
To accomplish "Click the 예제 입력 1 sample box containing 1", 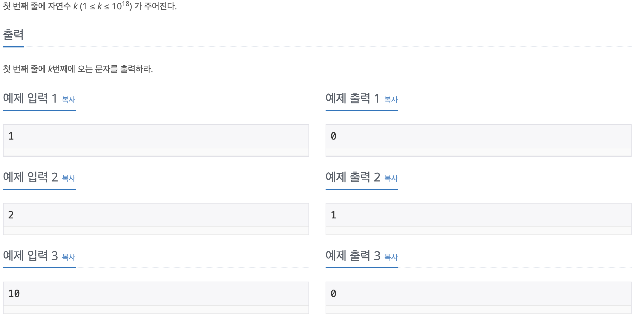I will point(156,140).
